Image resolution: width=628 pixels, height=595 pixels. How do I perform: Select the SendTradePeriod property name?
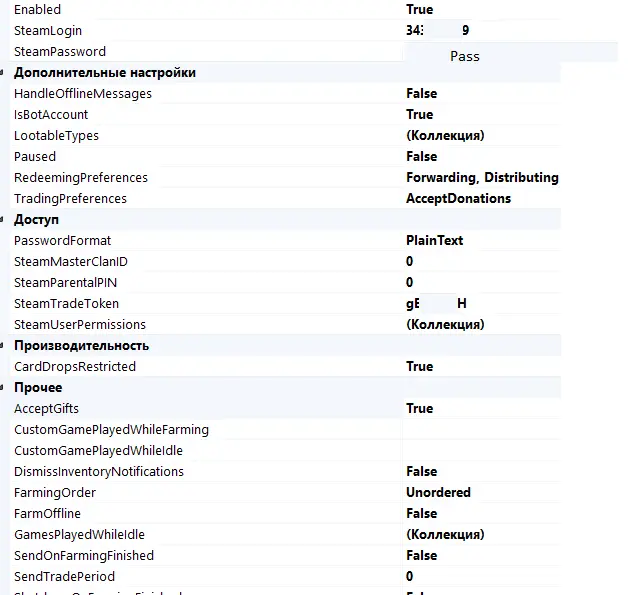[x=64, y=577]
